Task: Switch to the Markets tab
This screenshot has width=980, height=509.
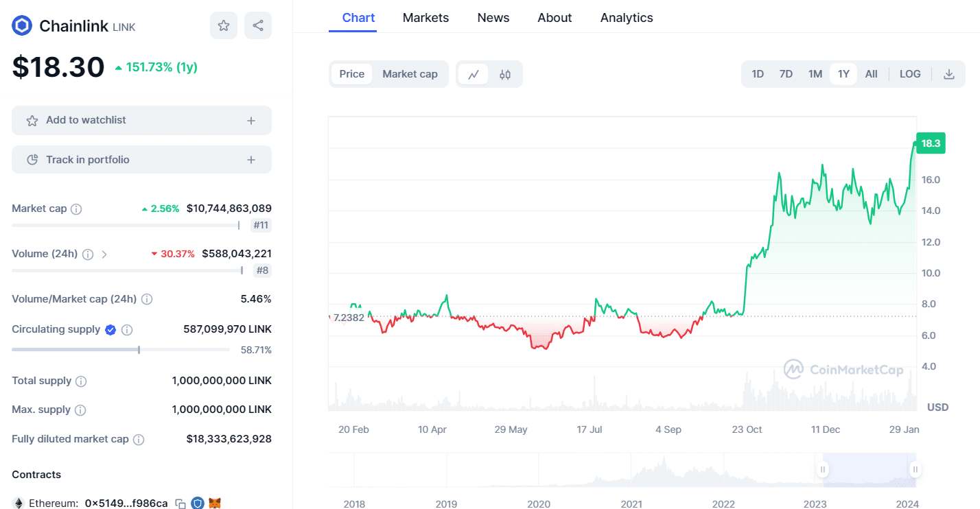Action: tap(425, 17)
